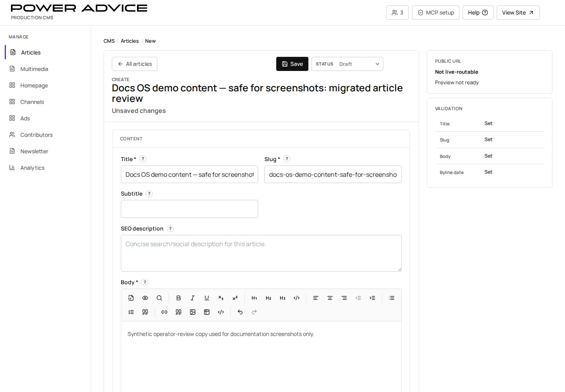Click into the Title input field
This screenshot has height=392, width=565.
coord(190,174)
